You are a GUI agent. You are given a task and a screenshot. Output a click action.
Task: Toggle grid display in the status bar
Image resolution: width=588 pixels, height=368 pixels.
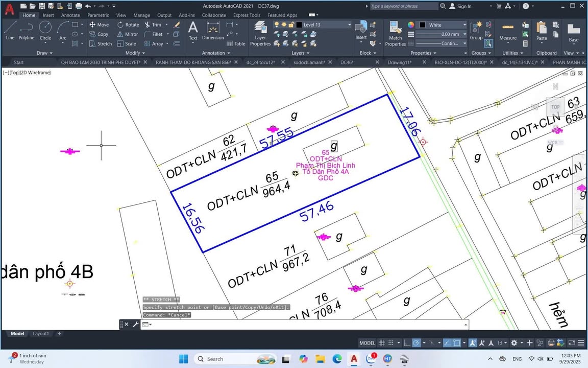(381, 342)
